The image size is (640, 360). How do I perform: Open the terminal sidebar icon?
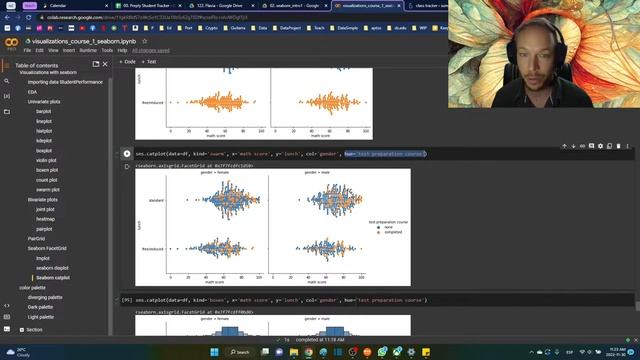click(x=7, y=329)
